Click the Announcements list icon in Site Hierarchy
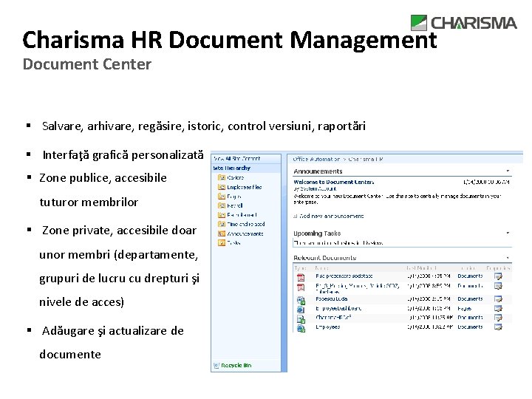532x399 pixels. 222,233
